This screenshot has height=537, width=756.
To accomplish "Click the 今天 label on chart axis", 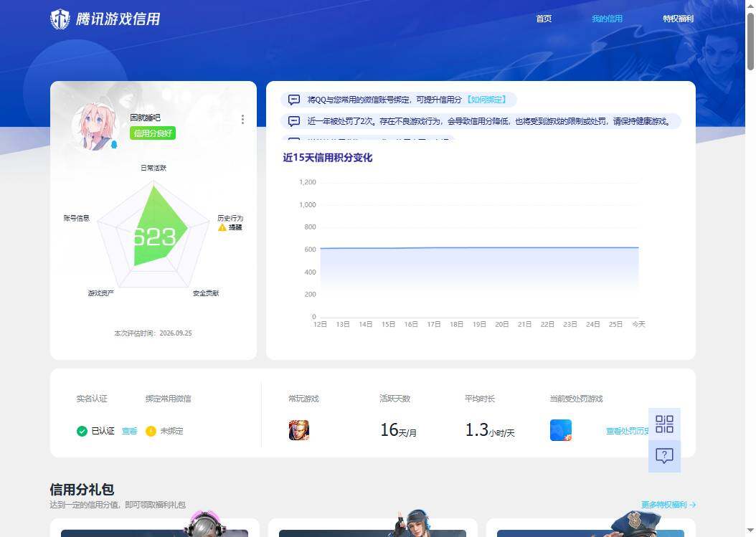I will point(638,324).
